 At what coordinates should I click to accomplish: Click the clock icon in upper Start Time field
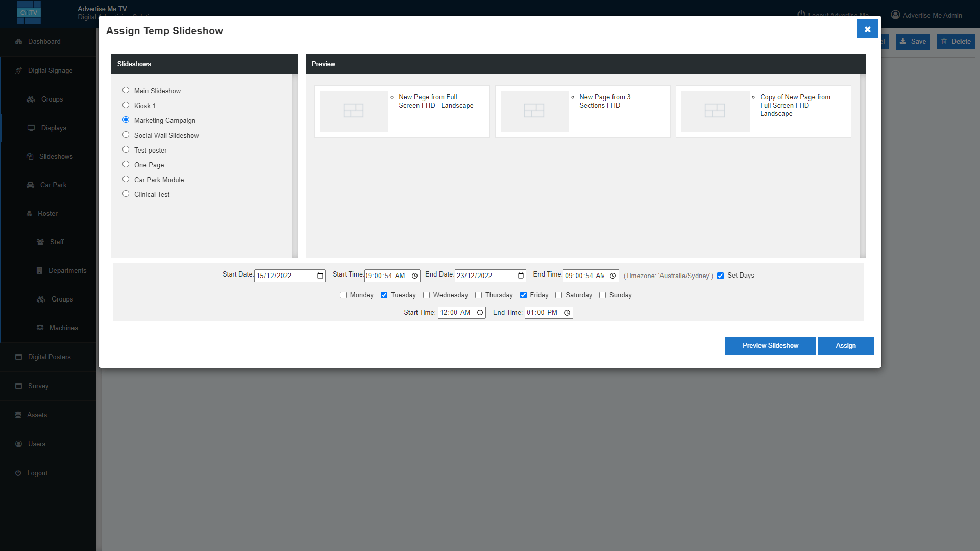tap(415, 276)
